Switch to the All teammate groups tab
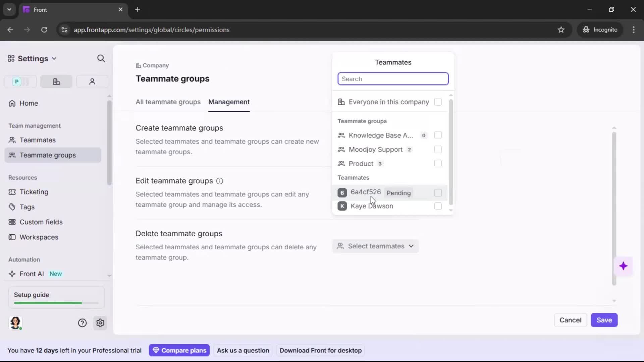Image resolution: width=644 pixels, height=362 pixels. (168, 102)
